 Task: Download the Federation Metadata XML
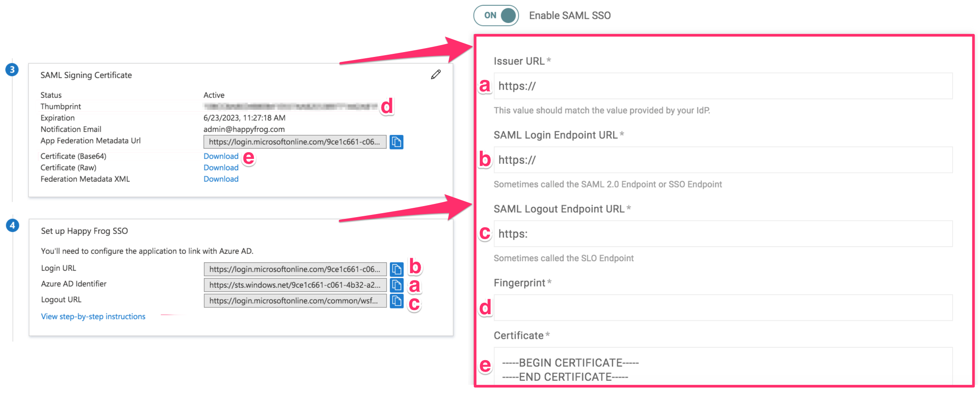click(221, 179)
